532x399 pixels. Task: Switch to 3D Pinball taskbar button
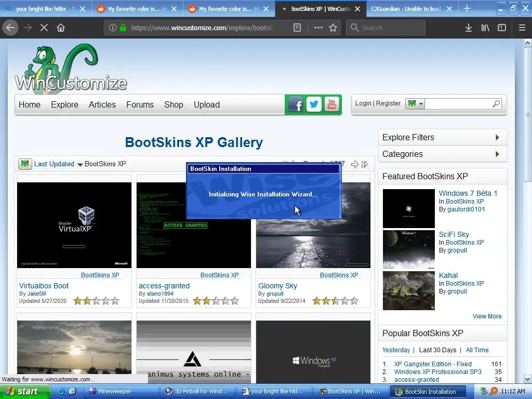coord(198,392)
